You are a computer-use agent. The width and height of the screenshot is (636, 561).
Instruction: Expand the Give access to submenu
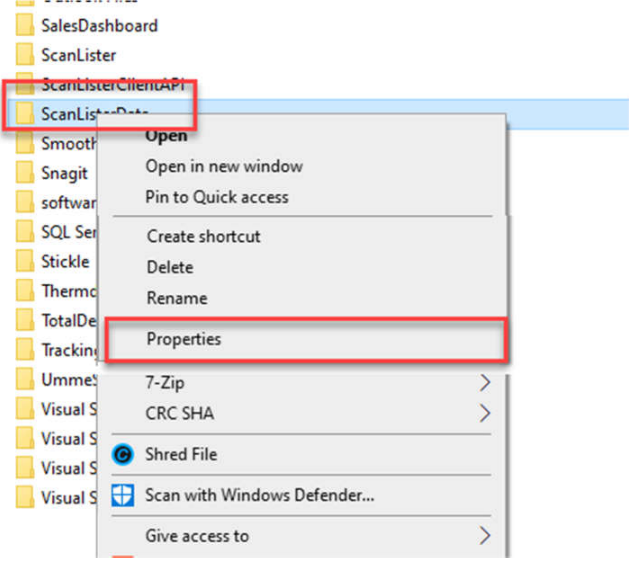tap(485, 536)
